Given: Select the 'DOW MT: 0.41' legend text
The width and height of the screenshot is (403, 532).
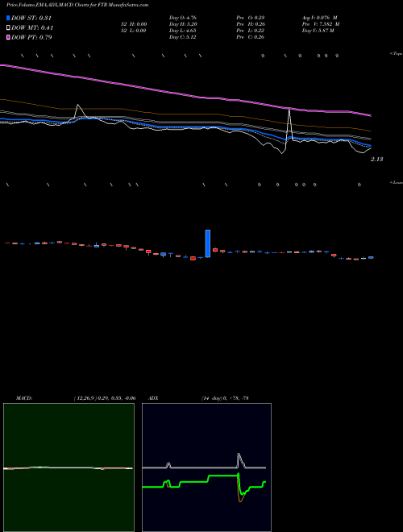Looking at the screenshot, I should click(x=32, y=27).
